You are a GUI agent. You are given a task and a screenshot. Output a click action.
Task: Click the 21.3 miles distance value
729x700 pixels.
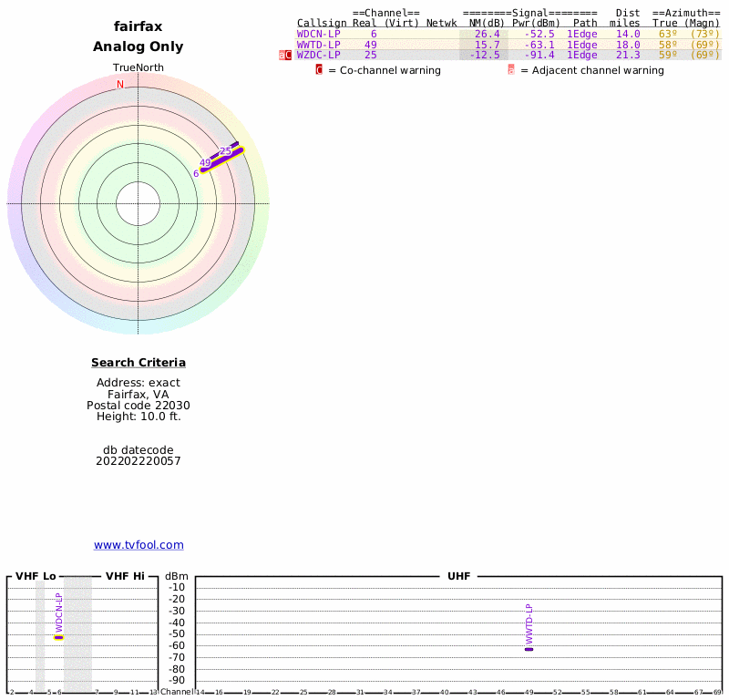tap(628, 55)
